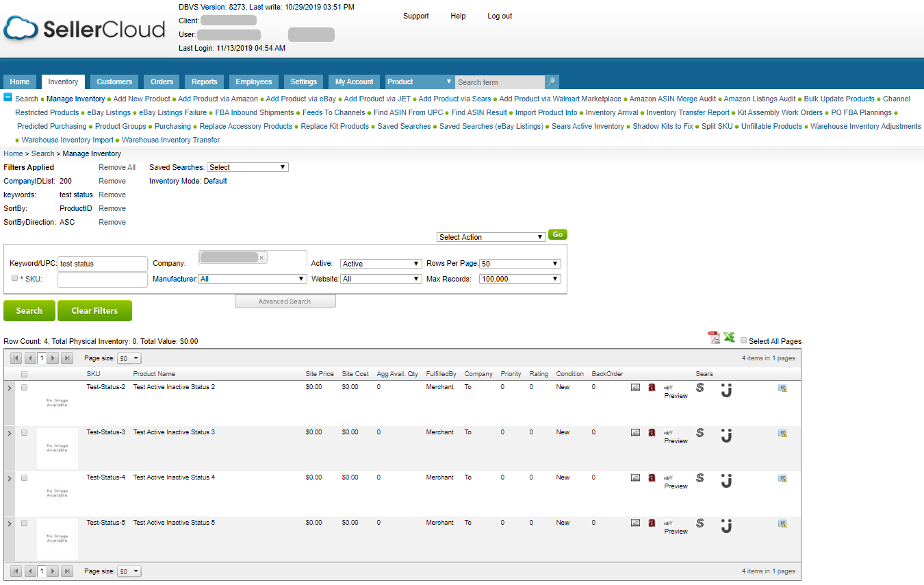This screenshot has width=924, height=585.
Task: Click the Keyword/UPC input field
Action: click(103, 264)
